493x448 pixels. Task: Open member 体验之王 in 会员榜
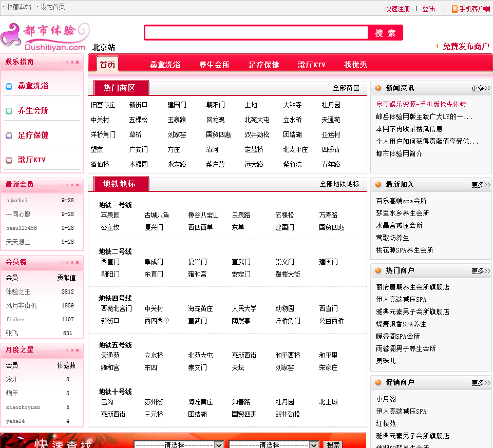[18, 292]
